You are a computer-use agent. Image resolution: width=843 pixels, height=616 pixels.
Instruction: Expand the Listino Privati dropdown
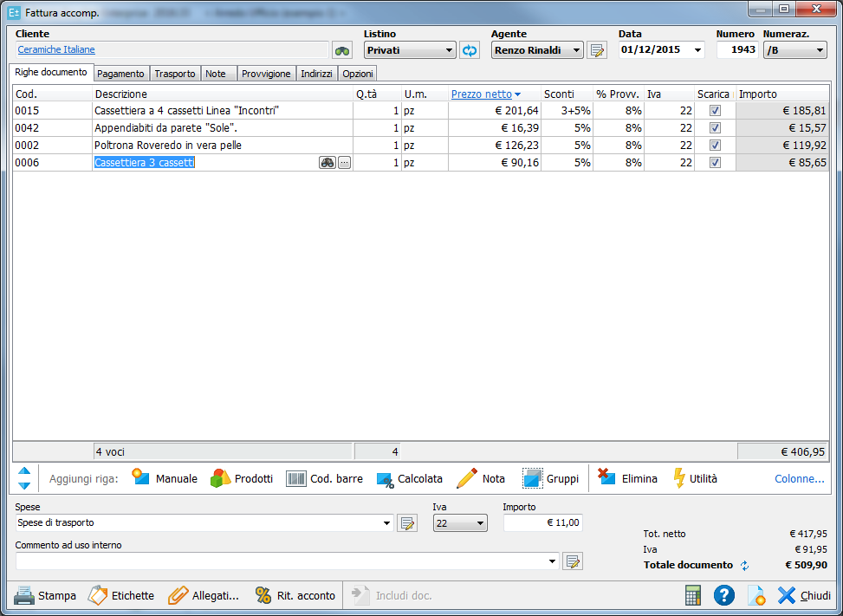pos(449,50)
